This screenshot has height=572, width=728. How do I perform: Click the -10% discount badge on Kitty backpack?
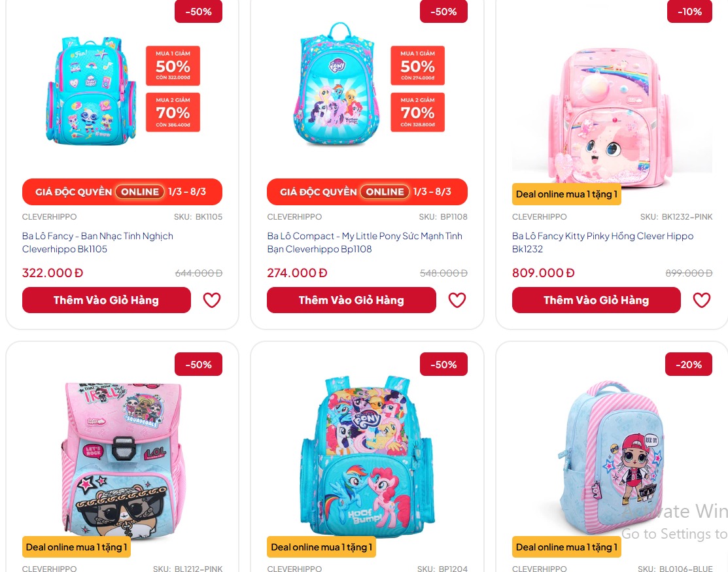(689, 12)
